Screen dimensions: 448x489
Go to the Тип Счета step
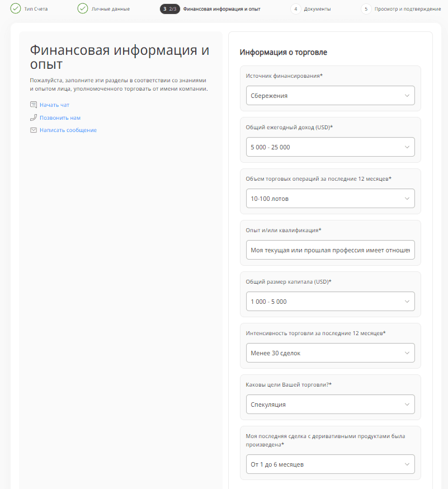point(36,9)
